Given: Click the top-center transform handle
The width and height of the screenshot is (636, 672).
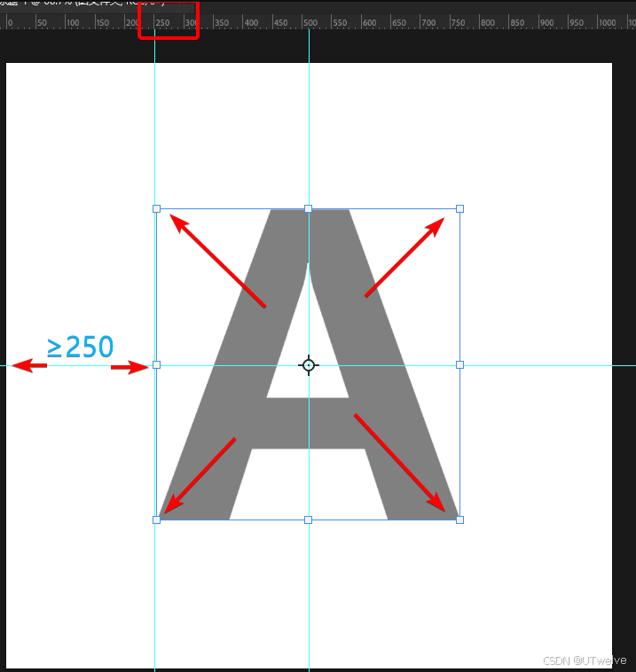Looking at the screenshot, I should click(308, 208).
